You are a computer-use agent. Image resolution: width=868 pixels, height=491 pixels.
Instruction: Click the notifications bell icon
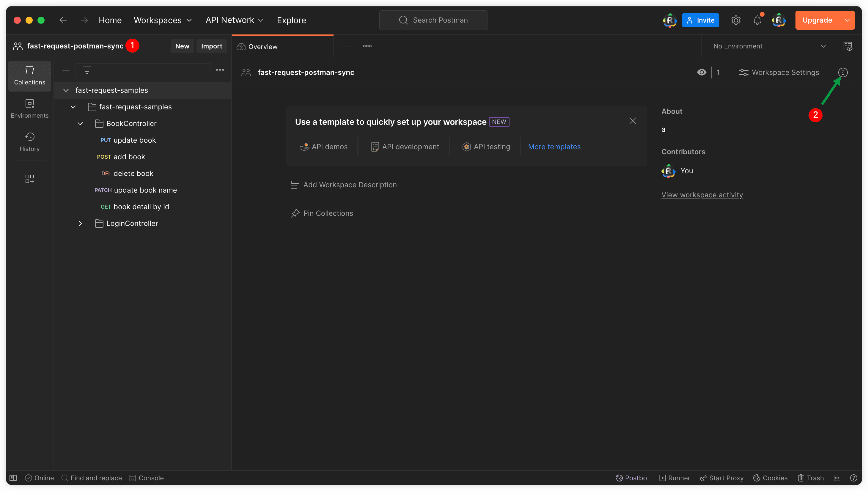click(x=757, y=20)
